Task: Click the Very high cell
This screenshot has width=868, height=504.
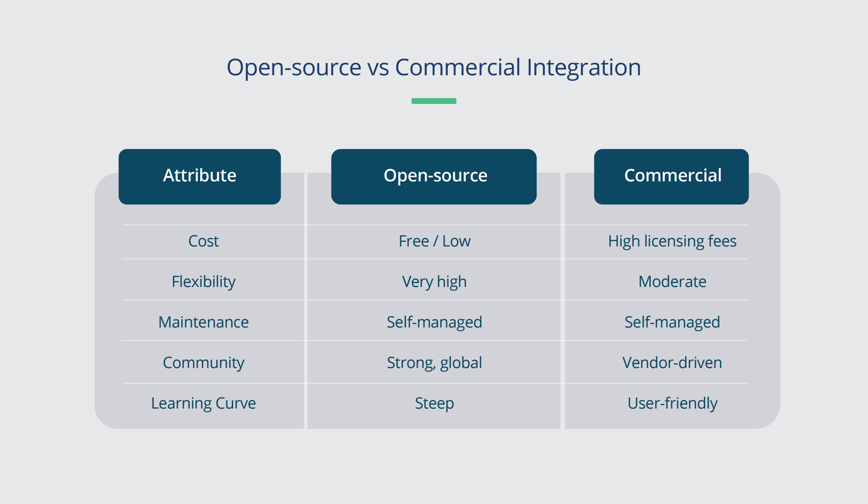Action: pyautogui.click(x=434, y=282)
